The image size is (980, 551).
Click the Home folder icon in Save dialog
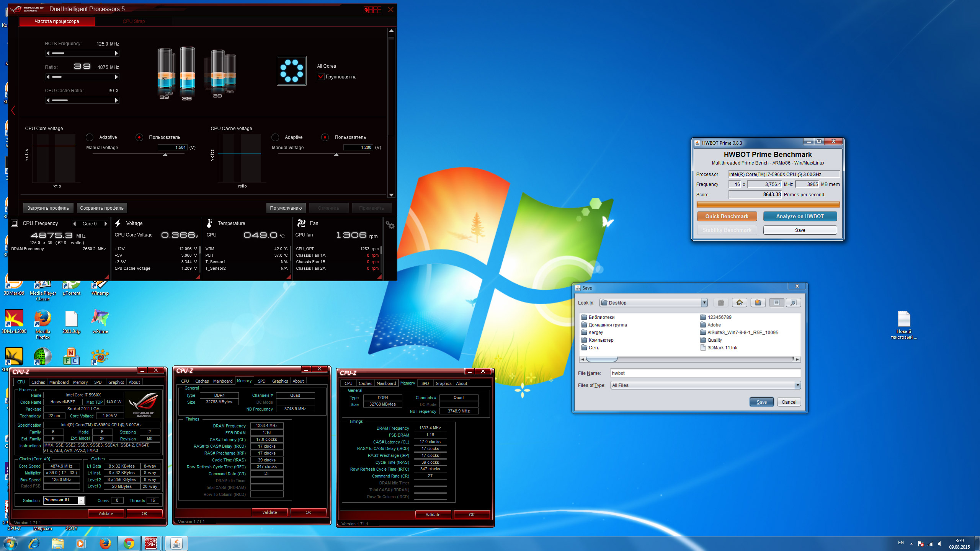coord(739,303)
